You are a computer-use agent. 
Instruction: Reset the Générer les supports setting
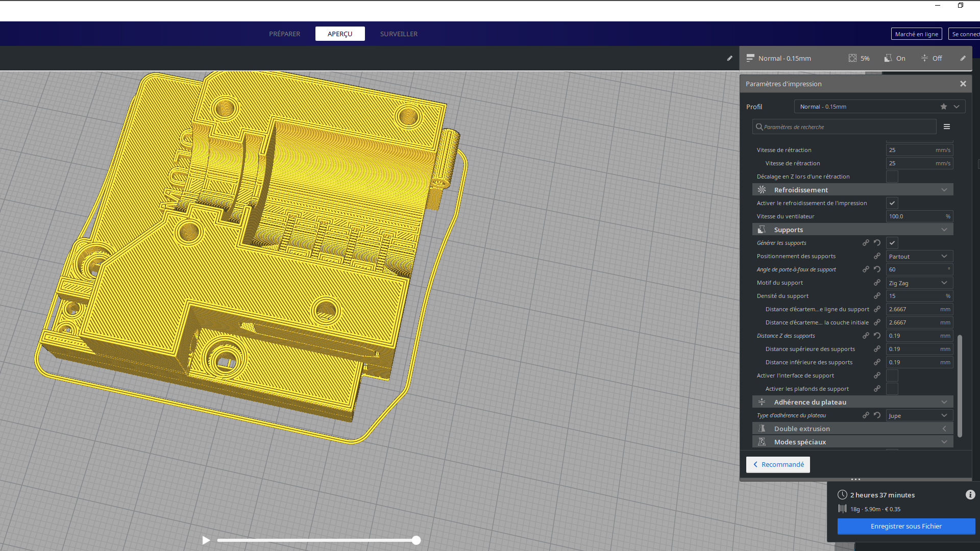point(877,243)
